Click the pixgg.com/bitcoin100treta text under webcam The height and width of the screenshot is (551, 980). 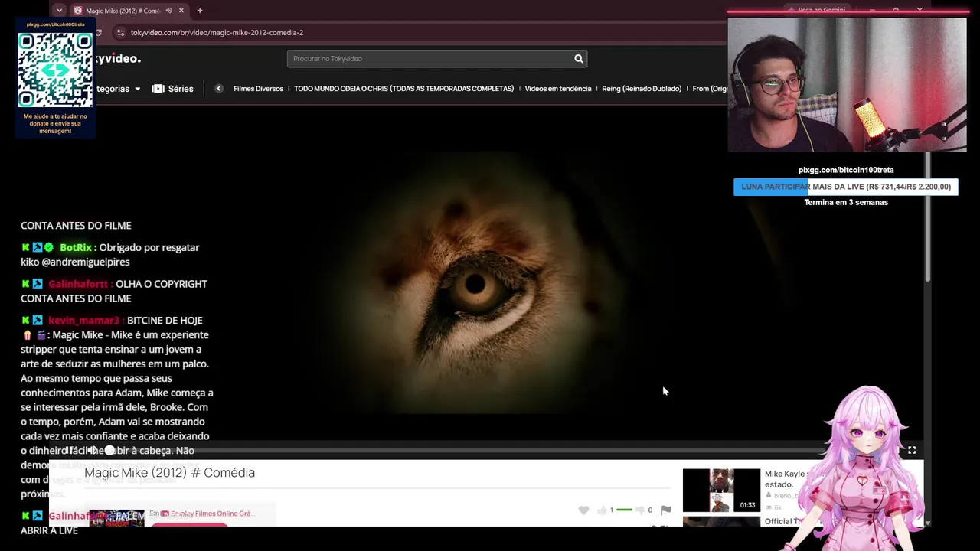846,170
